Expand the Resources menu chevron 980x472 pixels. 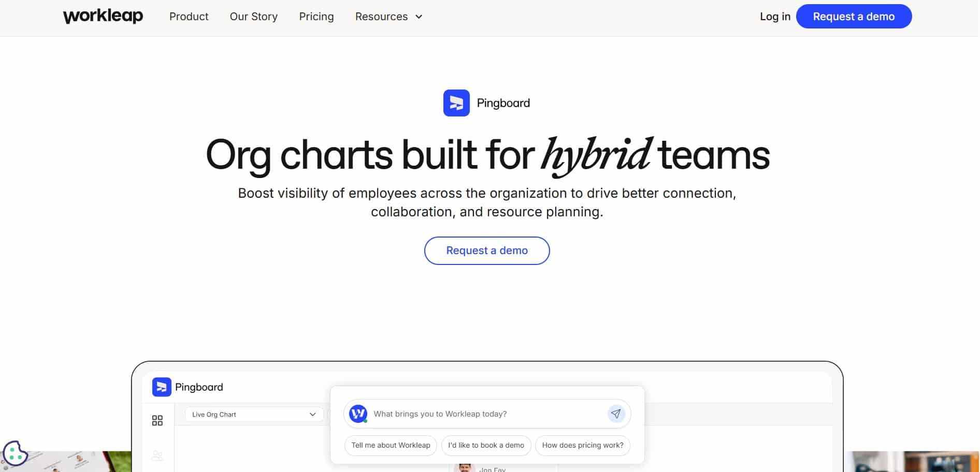tap(419, 17)
